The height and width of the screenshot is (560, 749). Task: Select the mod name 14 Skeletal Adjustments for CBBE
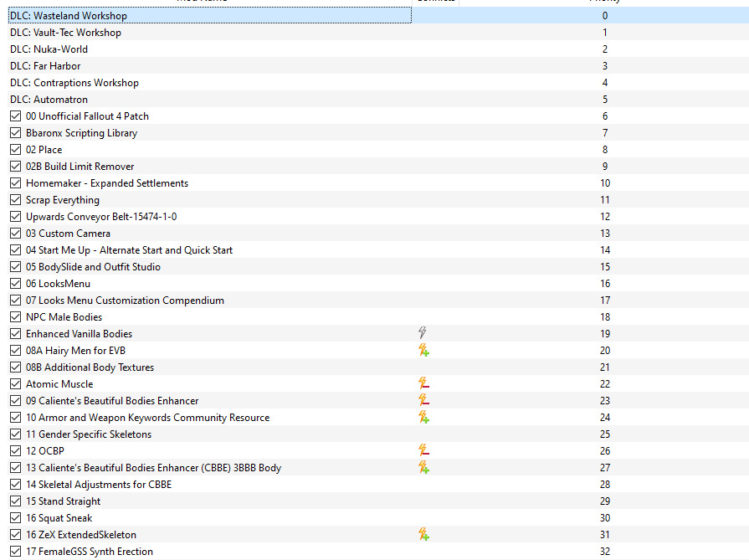[99, 484]
